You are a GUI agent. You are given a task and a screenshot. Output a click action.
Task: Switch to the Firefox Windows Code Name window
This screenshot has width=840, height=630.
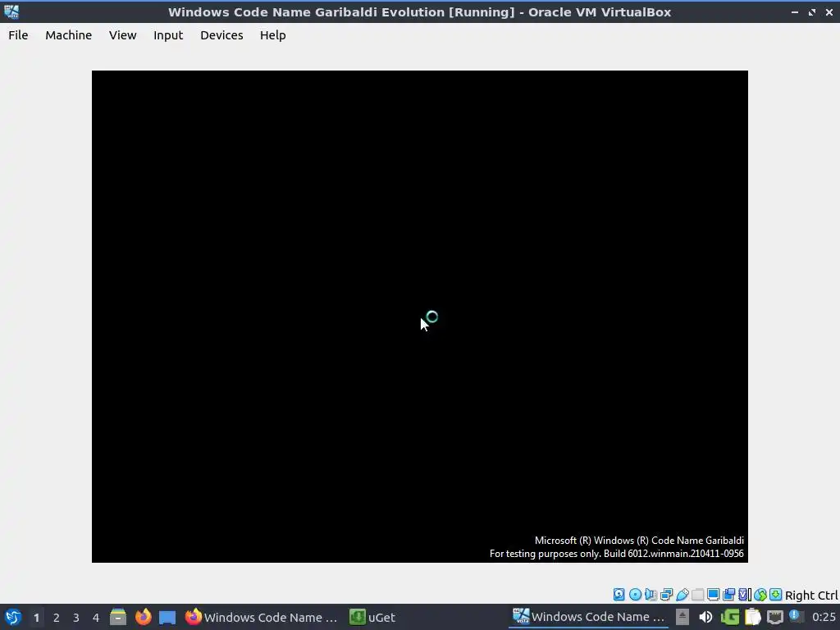click(x=262, y=617)
